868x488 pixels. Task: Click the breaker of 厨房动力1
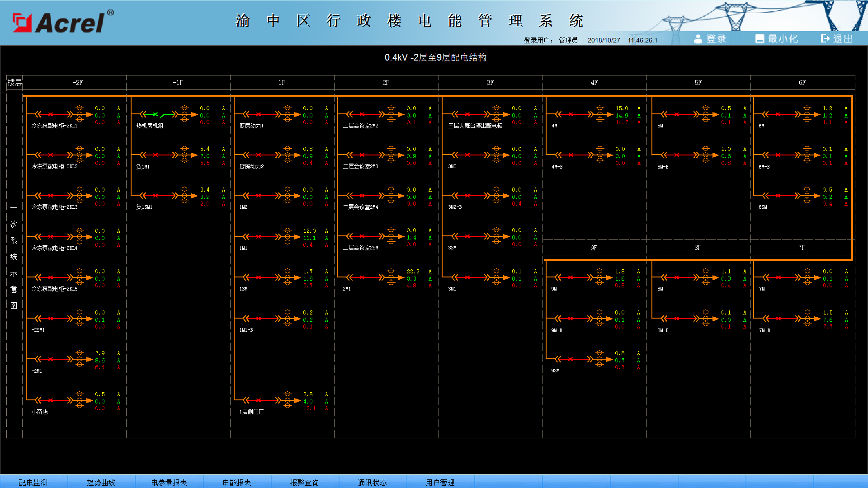[x=259, y=114]
